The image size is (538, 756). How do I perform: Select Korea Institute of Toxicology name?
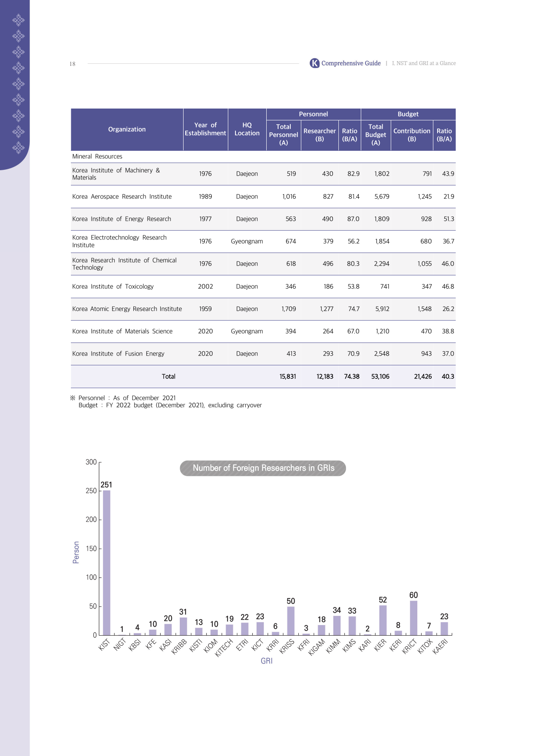113,286
